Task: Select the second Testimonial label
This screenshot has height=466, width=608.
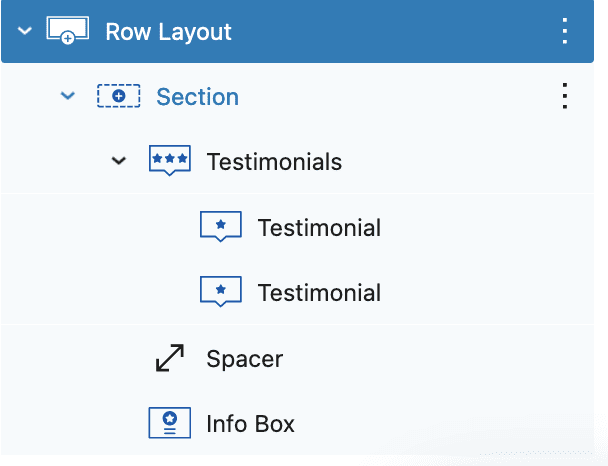Action: (319, 293)
